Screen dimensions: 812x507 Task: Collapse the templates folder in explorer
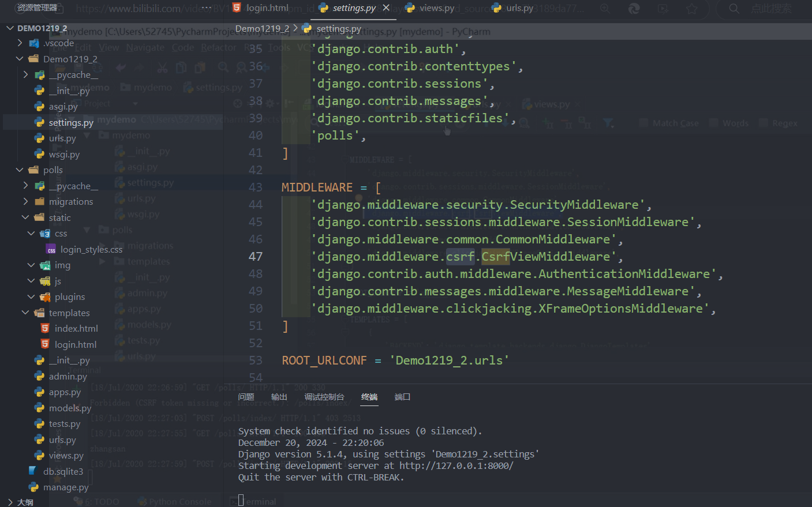click(x=25, y=313)
